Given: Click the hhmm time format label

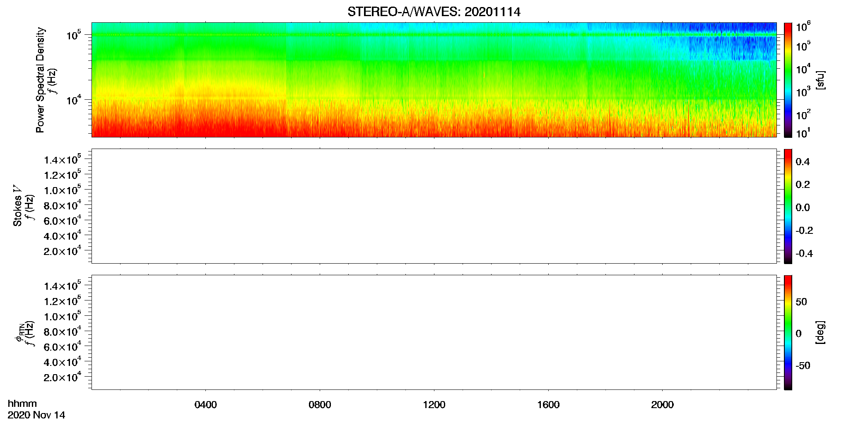Looking at the screenshot, I should (x=22, y=404).
